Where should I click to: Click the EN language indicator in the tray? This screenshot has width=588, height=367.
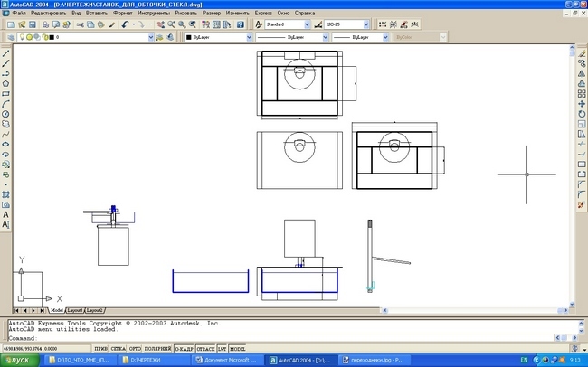524,361
